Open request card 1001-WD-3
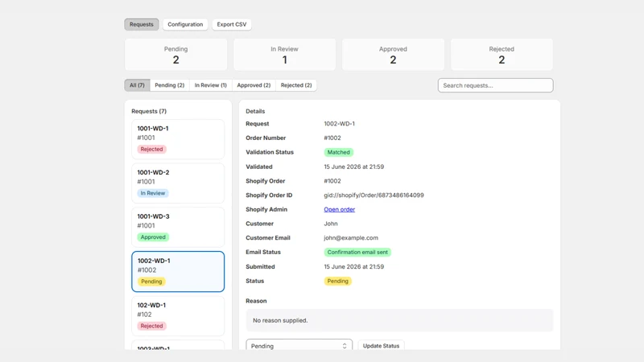The height and width of the screenshot is (362, 644). (178, 227)
